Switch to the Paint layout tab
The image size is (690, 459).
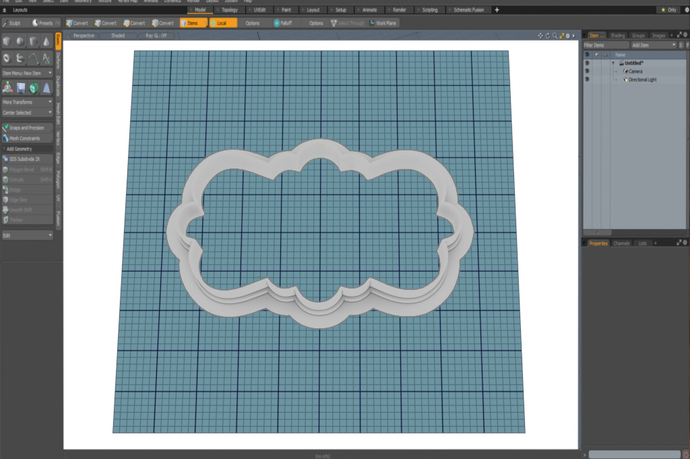point(285,10)
